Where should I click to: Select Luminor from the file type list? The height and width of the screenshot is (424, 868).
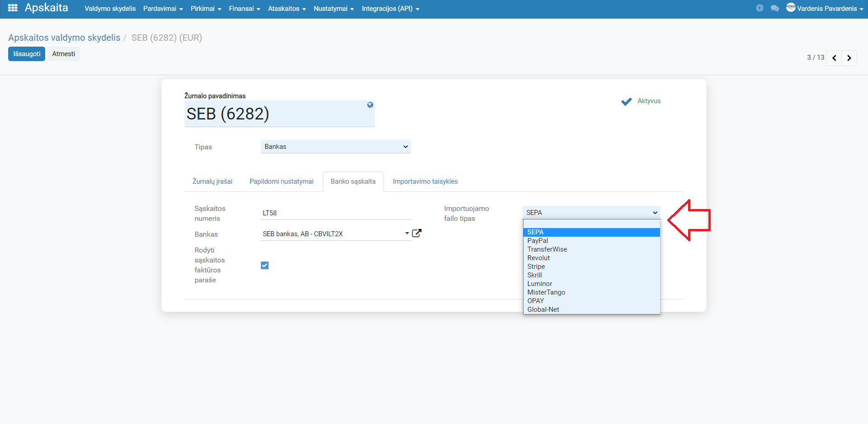(591, 284)
